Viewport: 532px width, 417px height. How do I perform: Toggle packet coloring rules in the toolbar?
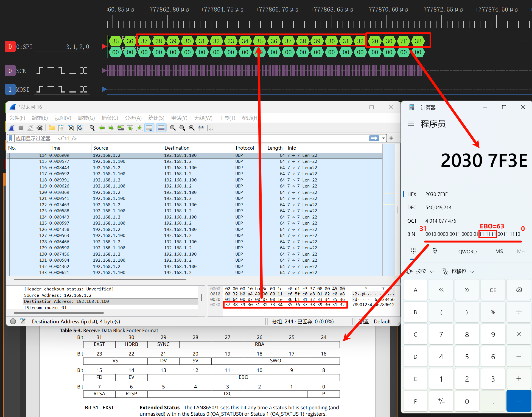click(161, 128)
